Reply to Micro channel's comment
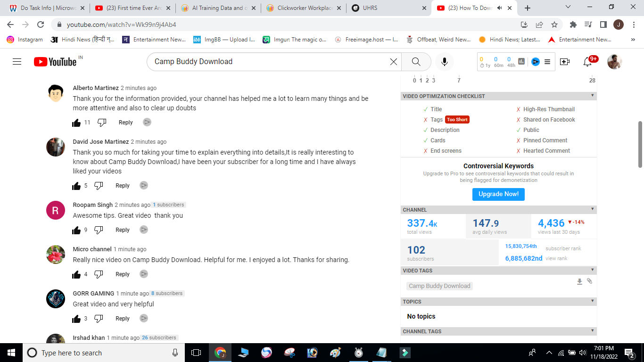Viewport: 644px width, 362px height. 123,274
